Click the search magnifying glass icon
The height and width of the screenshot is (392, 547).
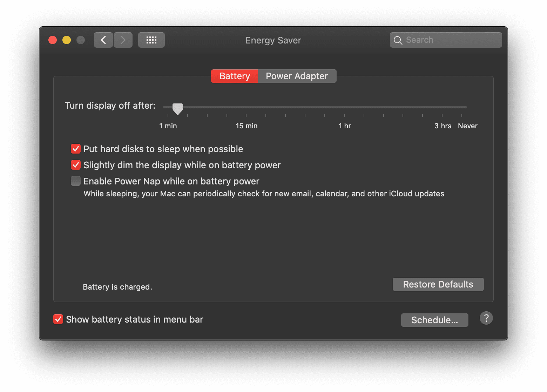pos(398,40)
